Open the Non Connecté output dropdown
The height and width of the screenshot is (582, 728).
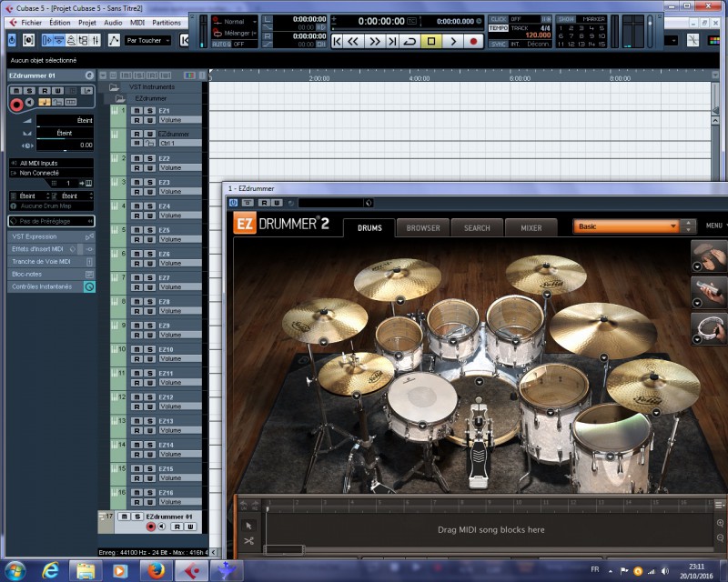(52, 173)
